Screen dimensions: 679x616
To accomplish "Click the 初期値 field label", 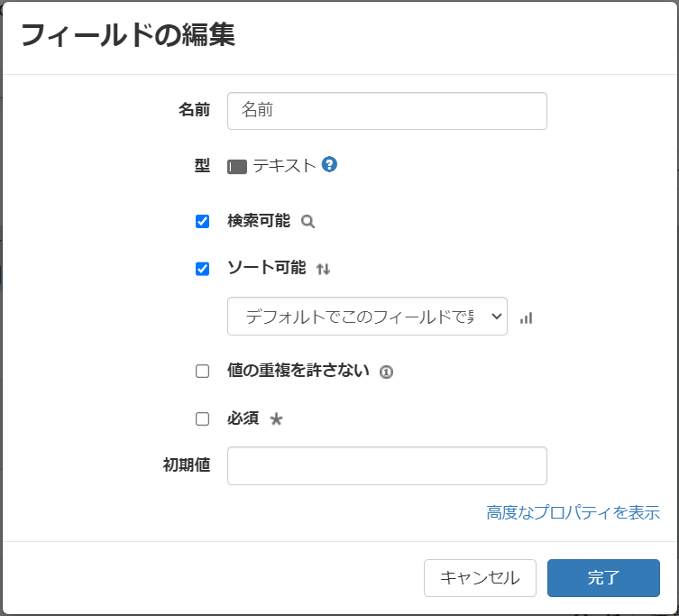I will point(187,464).
